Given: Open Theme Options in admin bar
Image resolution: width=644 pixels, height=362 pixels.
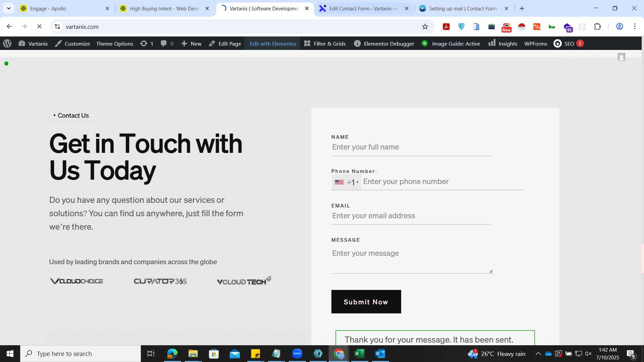Looking at the screenshot, I should (115, 44).
